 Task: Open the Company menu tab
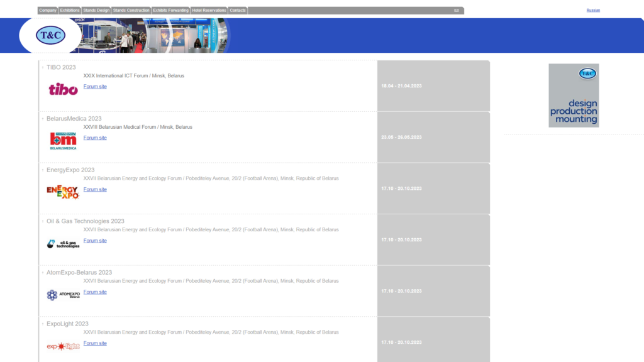[48, 11]
